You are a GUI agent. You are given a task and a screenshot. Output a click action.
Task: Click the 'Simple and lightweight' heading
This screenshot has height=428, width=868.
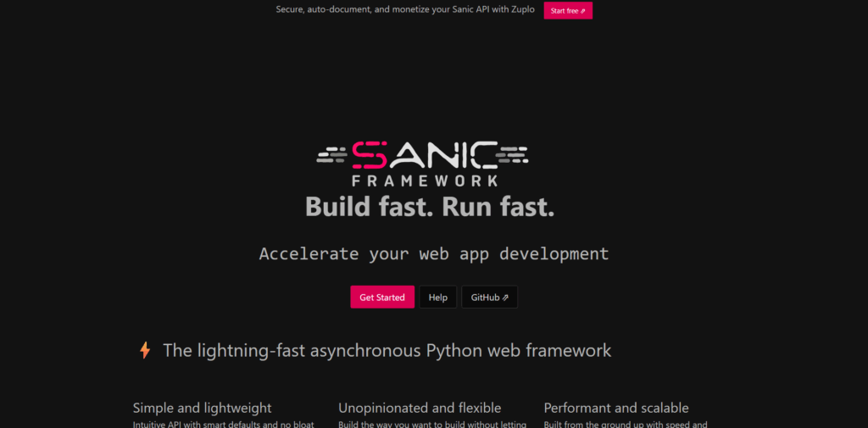202,408
